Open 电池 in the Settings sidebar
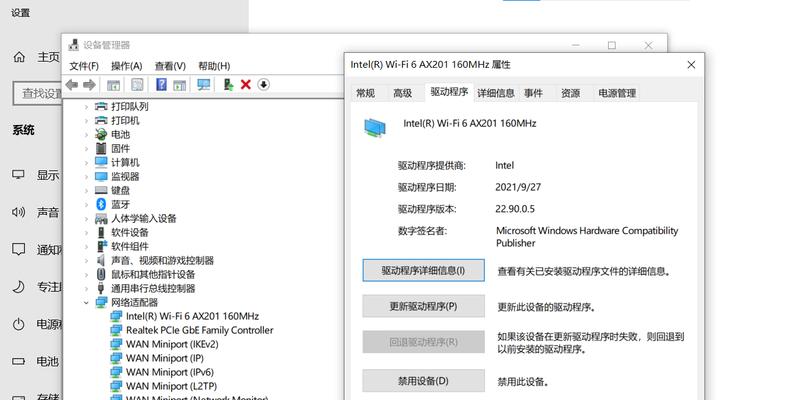This screenshot has height=400, width=812. (x=36, y=362)
